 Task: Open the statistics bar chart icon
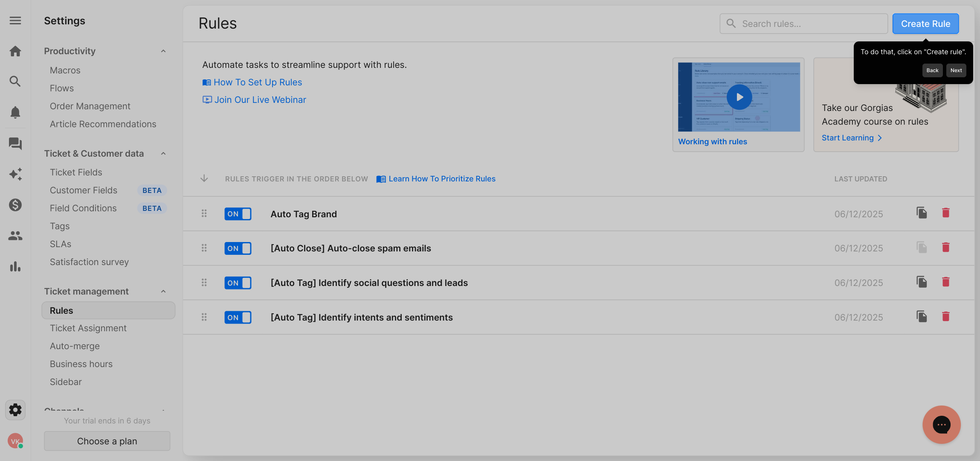(x=15, y=267)
